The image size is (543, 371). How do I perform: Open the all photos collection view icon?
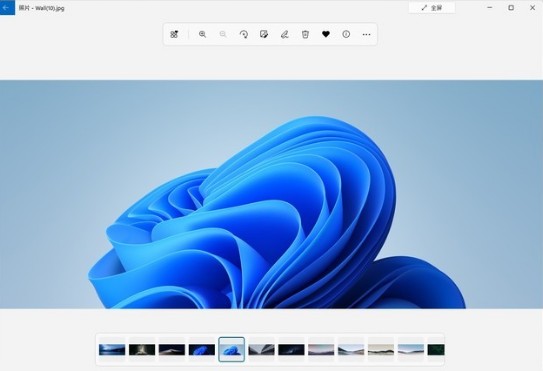(x=174, y=34)
